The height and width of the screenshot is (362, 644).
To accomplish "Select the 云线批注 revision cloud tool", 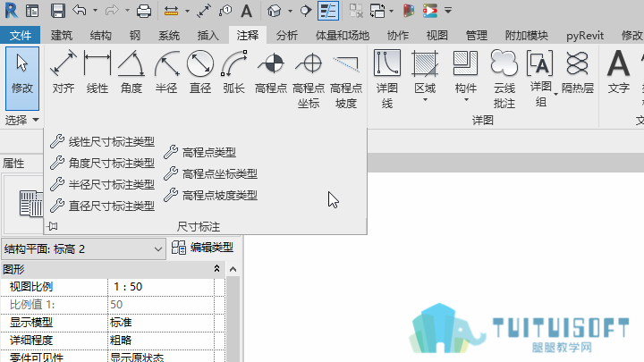I will (504, 80).
